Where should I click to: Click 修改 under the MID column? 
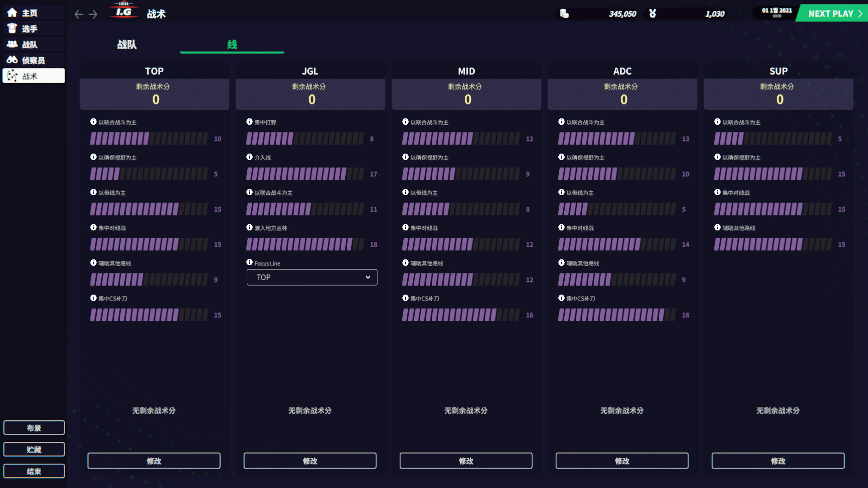click(x=466, y=460)
